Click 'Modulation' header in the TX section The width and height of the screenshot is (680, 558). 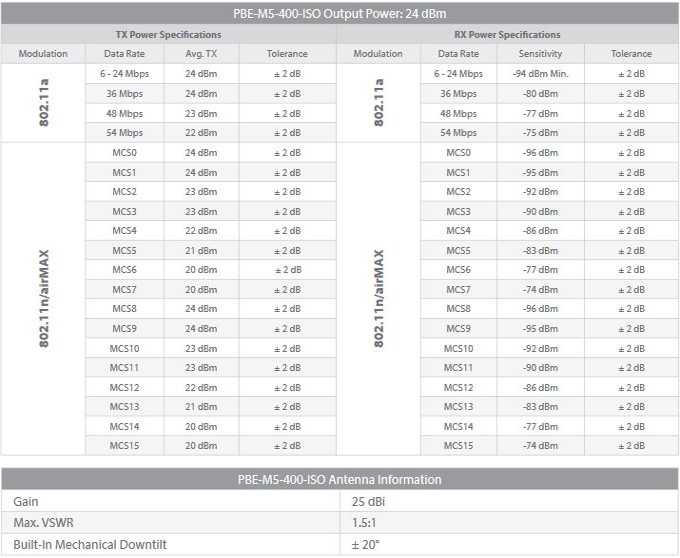43,54
